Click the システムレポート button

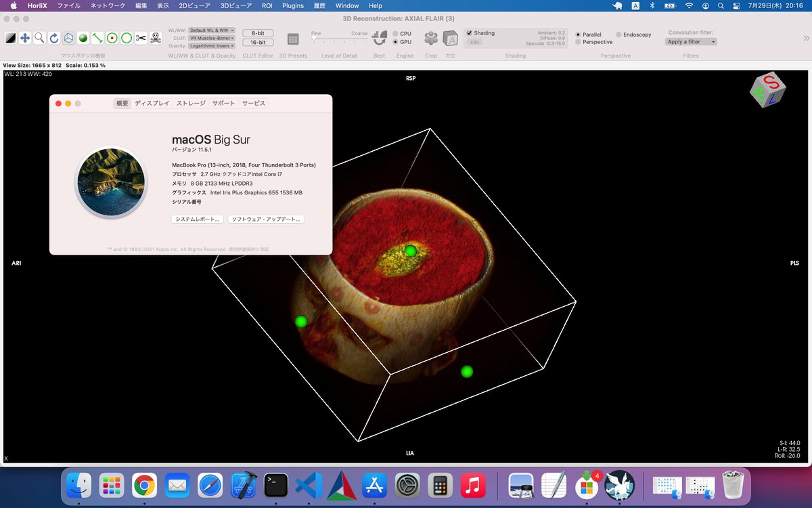coord(198,219)
